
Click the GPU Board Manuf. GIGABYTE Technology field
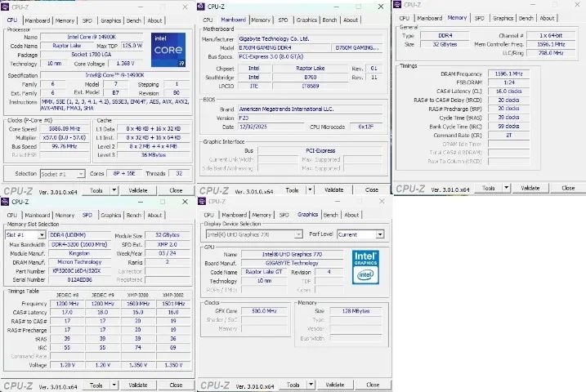292,263
